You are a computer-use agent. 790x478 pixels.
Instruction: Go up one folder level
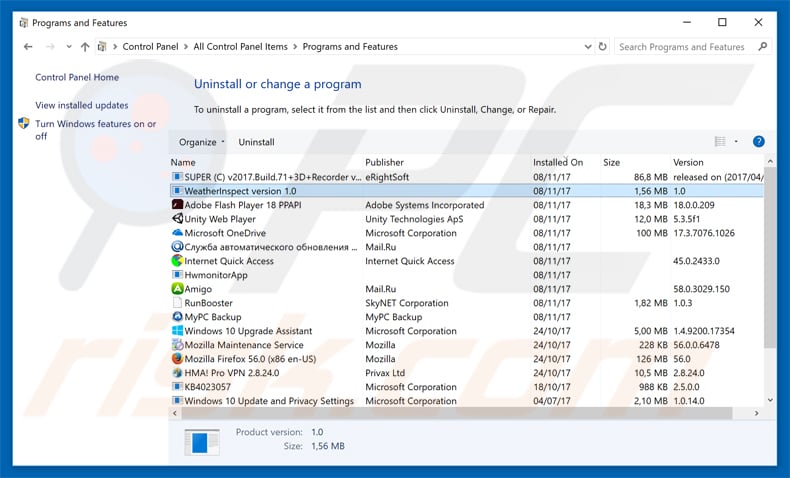click(85, 47)
